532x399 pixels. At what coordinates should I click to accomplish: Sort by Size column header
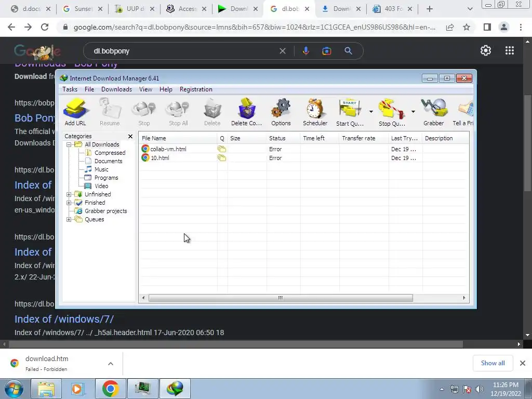pyautogui.click(x=247, y=138)
